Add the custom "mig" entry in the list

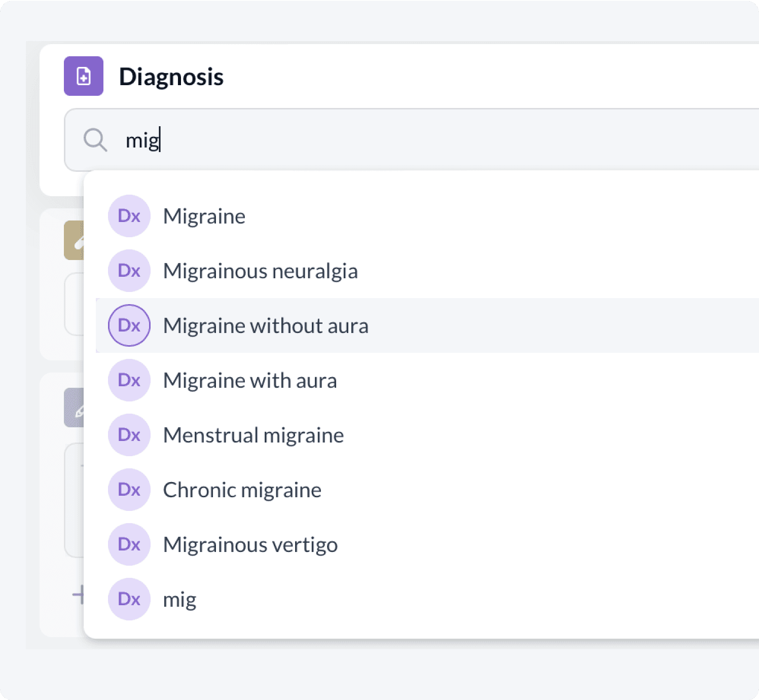[179, 600]
